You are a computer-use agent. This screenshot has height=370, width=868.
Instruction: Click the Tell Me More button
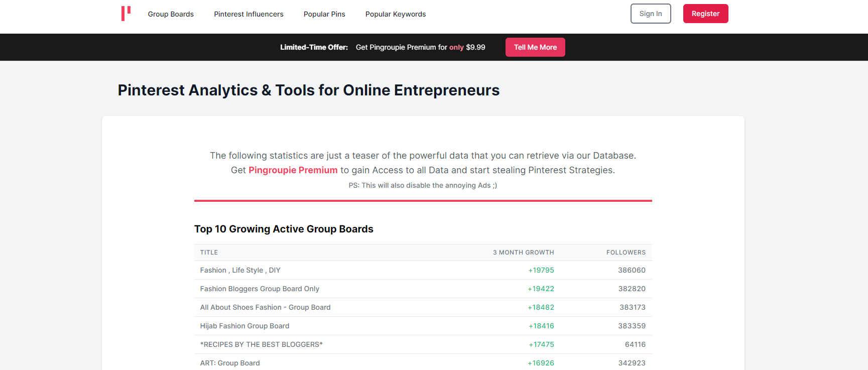(x=535, y=47)
